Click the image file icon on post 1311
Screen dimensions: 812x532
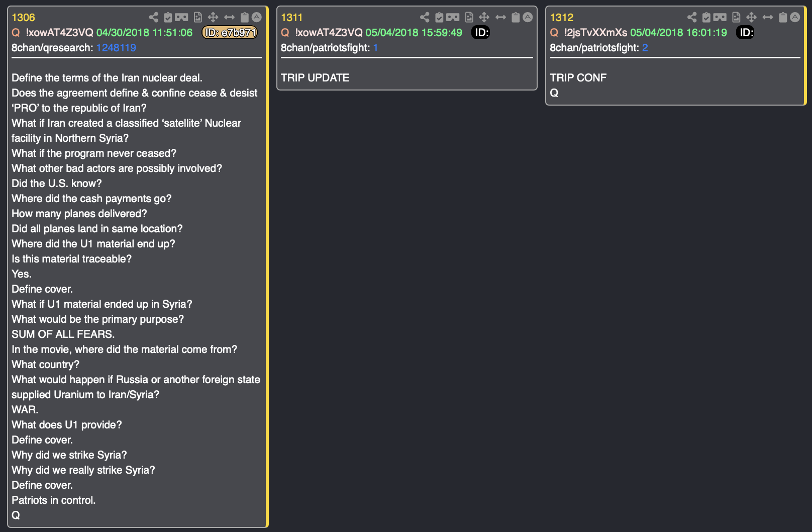click(x=469, y=17)
